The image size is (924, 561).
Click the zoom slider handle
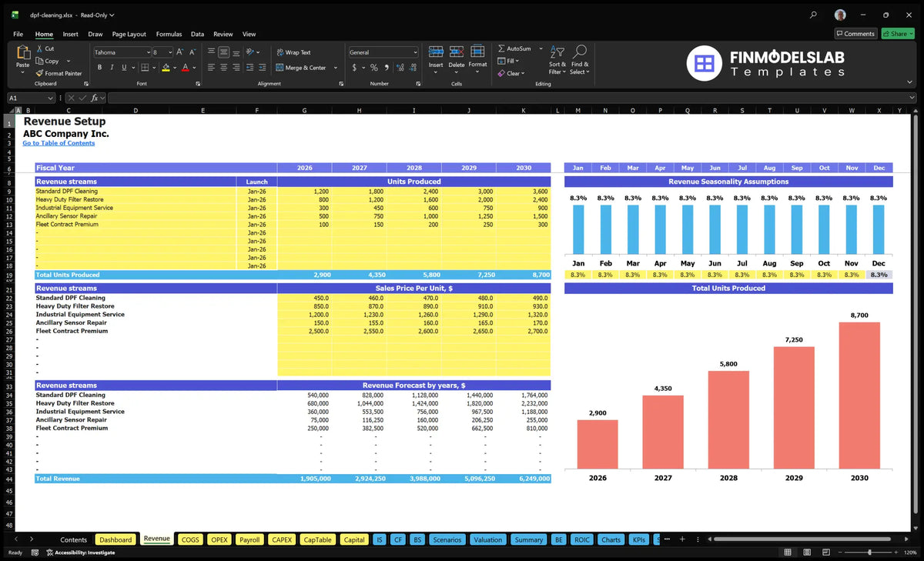coord(869,553)
